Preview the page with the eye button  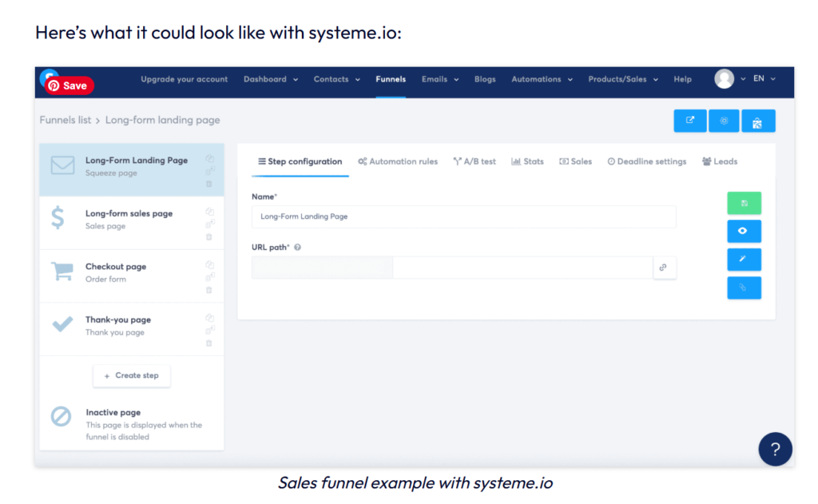click(744, 232)
